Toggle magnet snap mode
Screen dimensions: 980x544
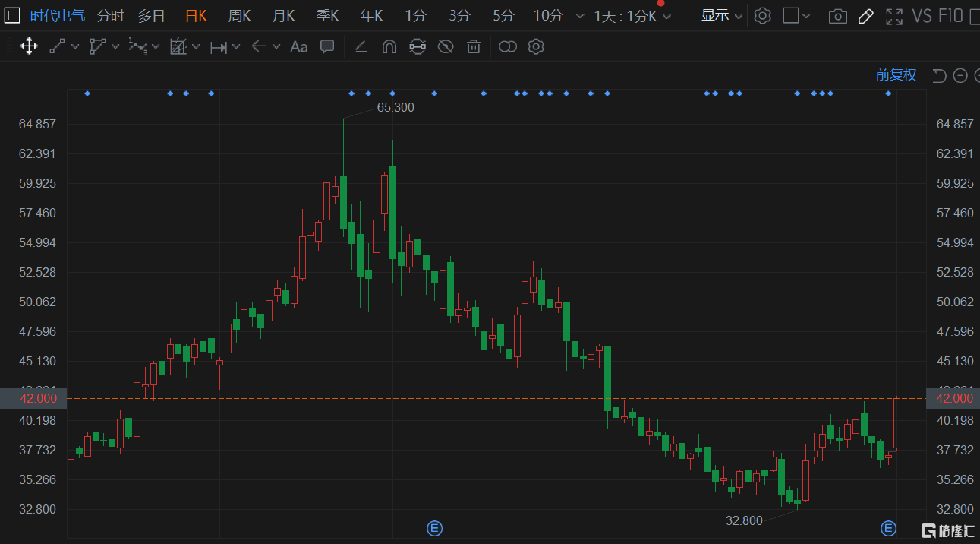(389, 47)
